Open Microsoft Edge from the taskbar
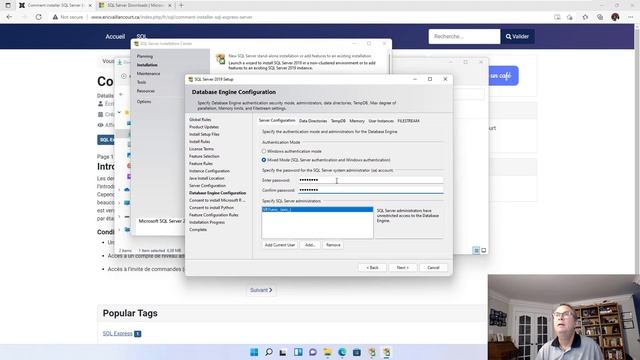The image size is (640, 360). [342, 352]
